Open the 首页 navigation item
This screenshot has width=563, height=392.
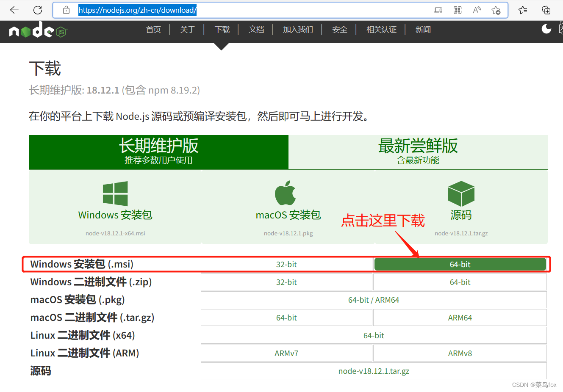tap(153, 30)
